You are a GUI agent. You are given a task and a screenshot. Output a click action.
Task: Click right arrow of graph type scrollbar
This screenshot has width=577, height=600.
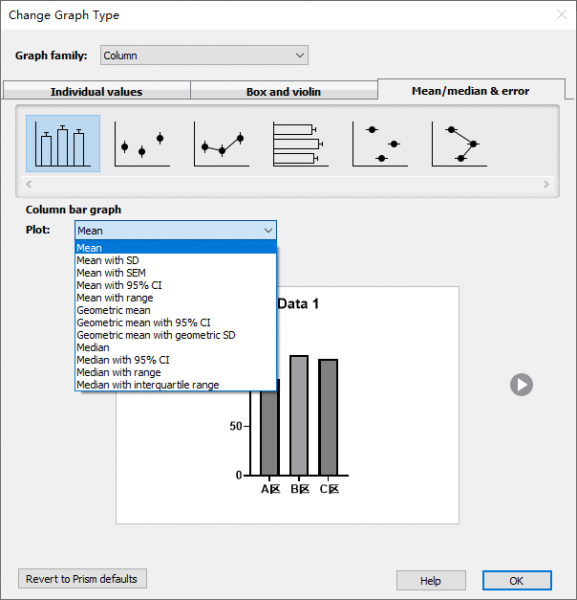[x=546, y=184]
